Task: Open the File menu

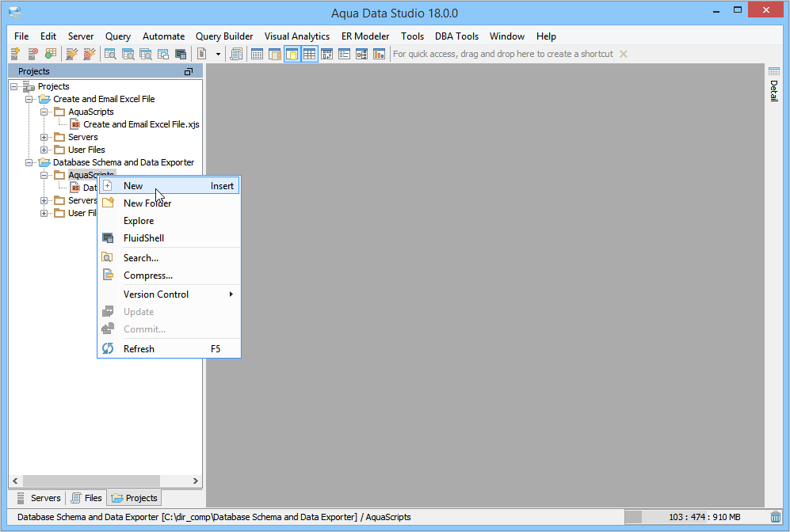Action: (21, 36)
